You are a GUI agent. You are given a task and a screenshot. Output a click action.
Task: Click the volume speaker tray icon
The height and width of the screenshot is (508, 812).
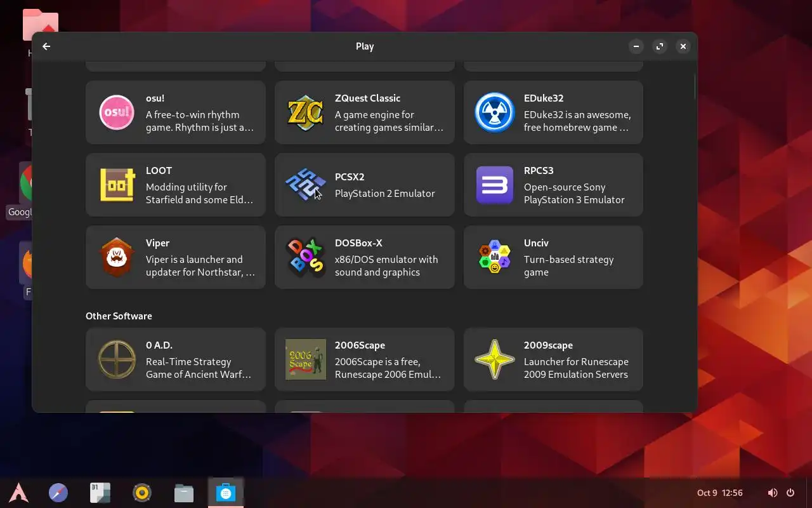pyautogui.click(x=773, y=493)
